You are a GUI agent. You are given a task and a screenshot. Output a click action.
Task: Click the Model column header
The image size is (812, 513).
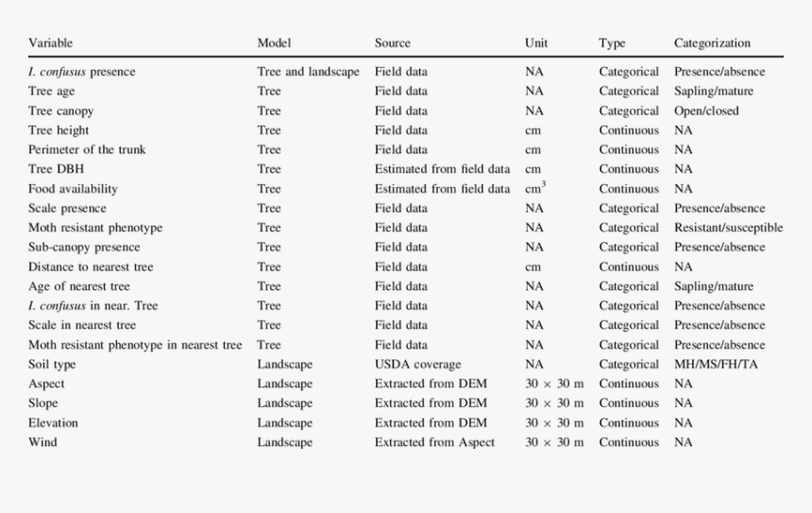[x=274, y=43]
